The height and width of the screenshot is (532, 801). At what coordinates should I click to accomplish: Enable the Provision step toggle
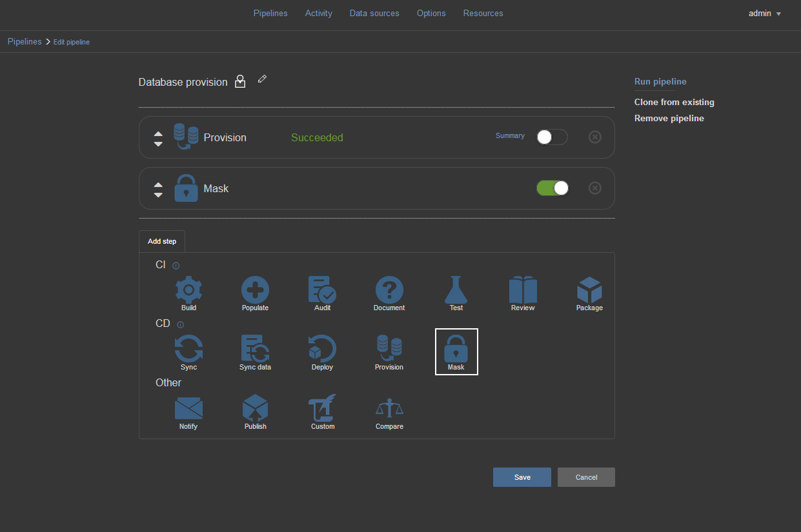click(552, 137)
